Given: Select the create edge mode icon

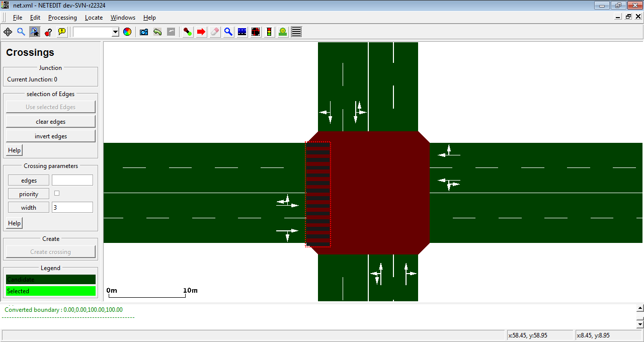Looking at the screenshot, I should tap(188, 32).
